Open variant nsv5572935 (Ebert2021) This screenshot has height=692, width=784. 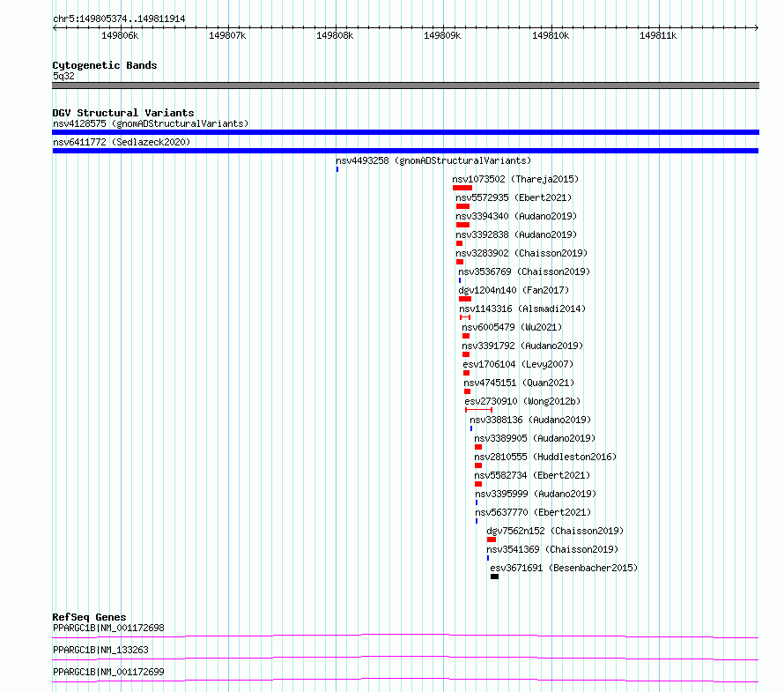click(x=514, y=197)
